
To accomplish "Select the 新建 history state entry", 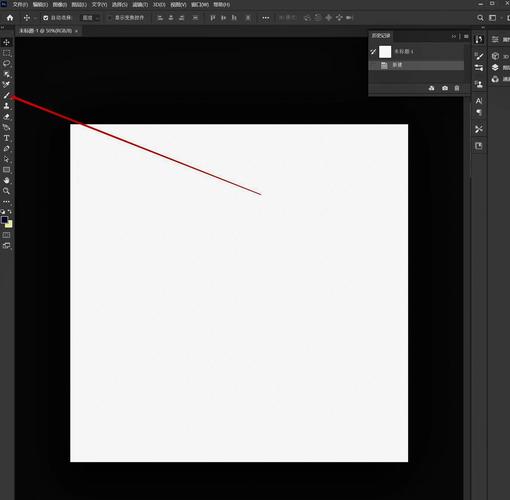I will pyautogui.click(x=417, y=65).
